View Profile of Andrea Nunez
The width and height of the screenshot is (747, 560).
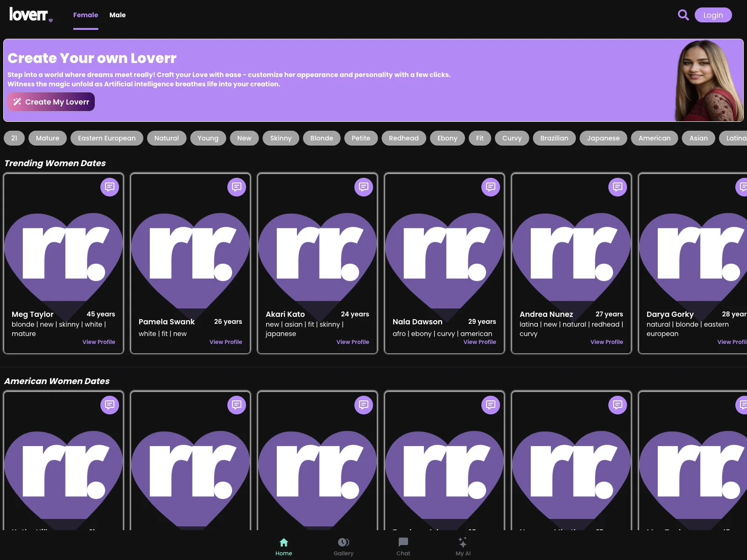click(607, 342)
